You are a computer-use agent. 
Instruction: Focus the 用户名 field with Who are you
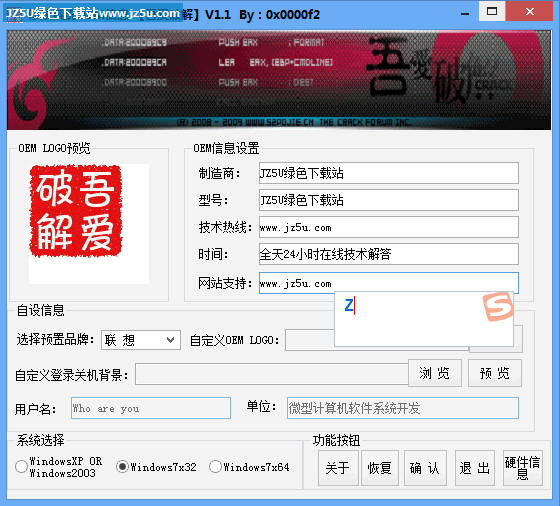pyautogui.click(x=151, y=408)
